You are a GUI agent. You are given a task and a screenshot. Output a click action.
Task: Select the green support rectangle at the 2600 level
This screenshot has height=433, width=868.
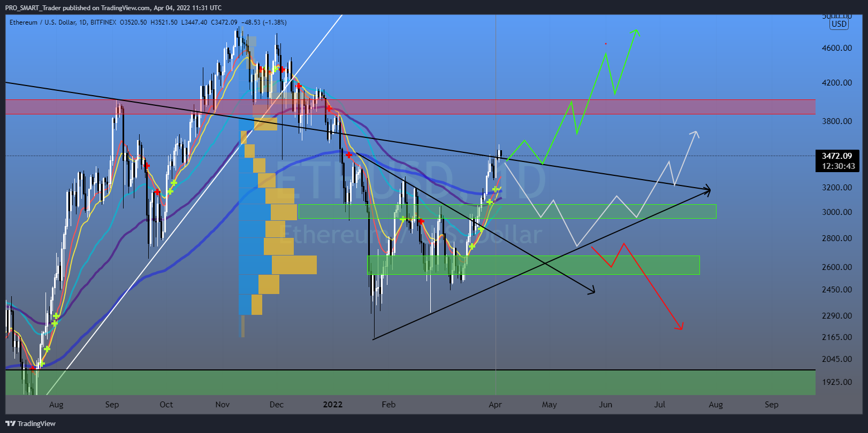pyautogui.click(x=533, y=265)
